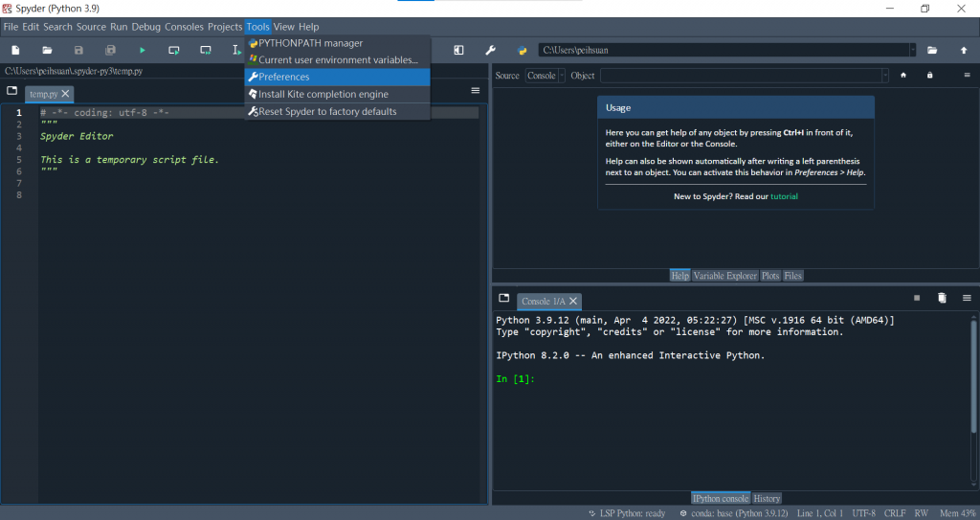Select PYTHONPATH manager menu entry
This screenshot has width=980, height=520.
[337, 43]
